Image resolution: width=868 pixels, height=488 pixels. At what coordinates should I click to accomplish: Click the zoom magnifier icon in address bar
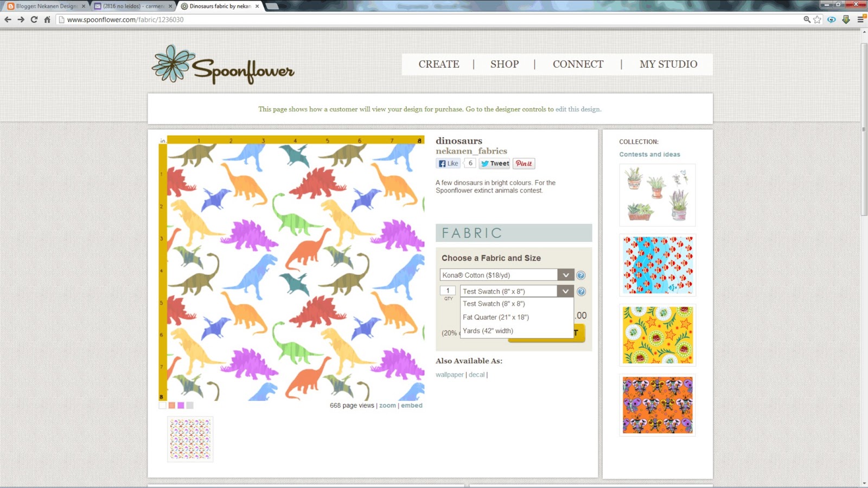[807, 18]
